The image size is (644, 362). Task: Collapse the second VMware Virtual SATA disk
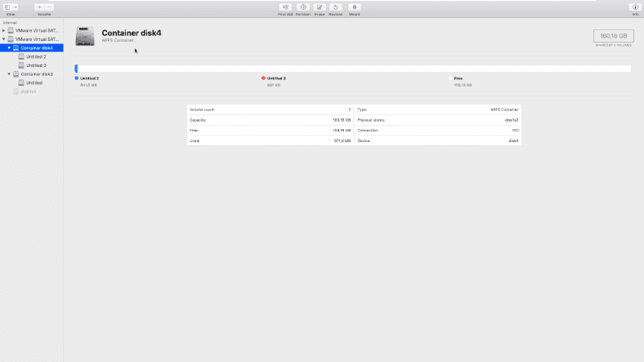[x=4, y=39]
